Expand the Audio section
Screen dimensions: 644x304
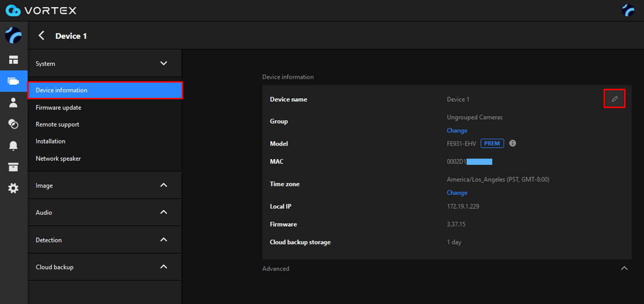164,212
